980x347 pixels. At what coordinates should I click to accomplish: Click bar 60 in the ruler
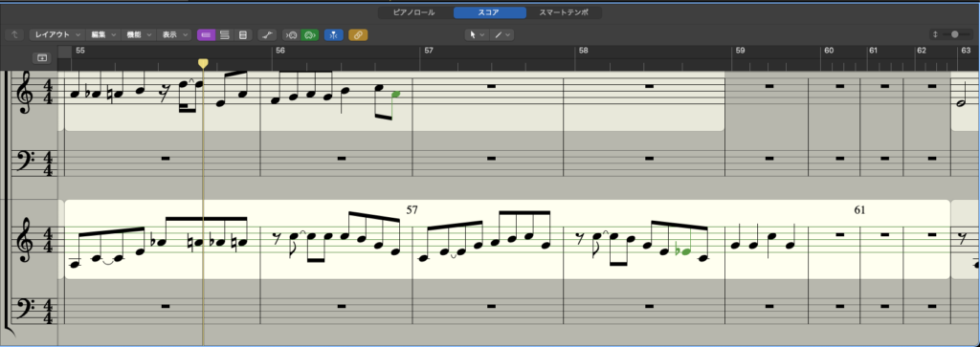[830, 51]
